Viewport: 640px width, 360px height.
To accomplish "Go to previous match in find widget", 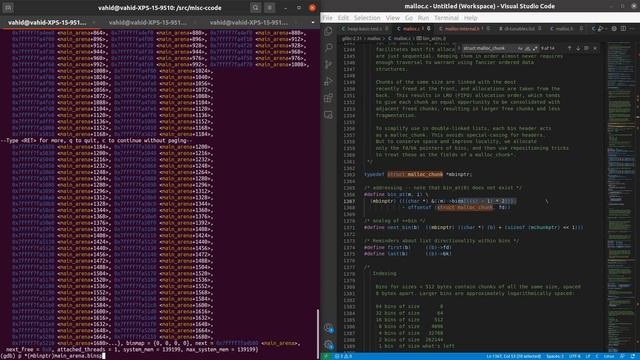I will 569,48.
